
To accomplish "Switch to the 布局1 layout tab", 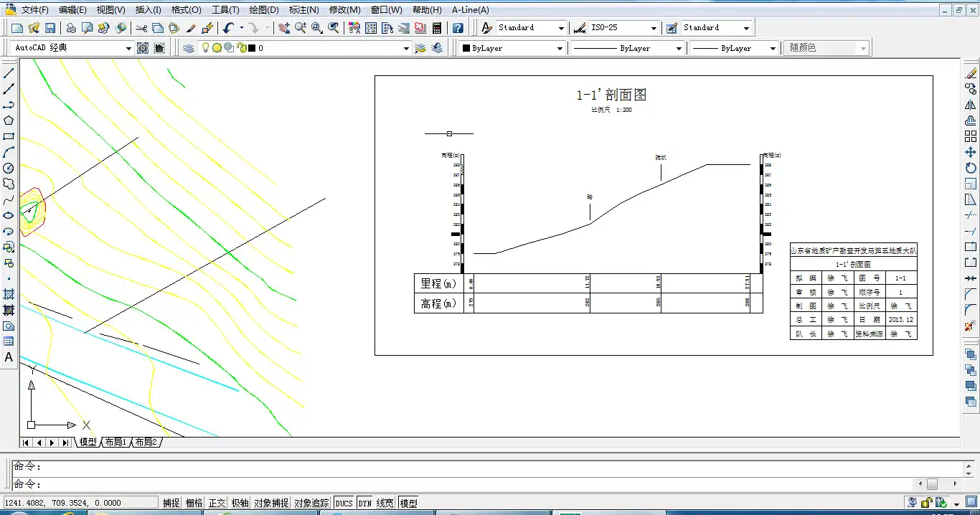I will (116, 443).
